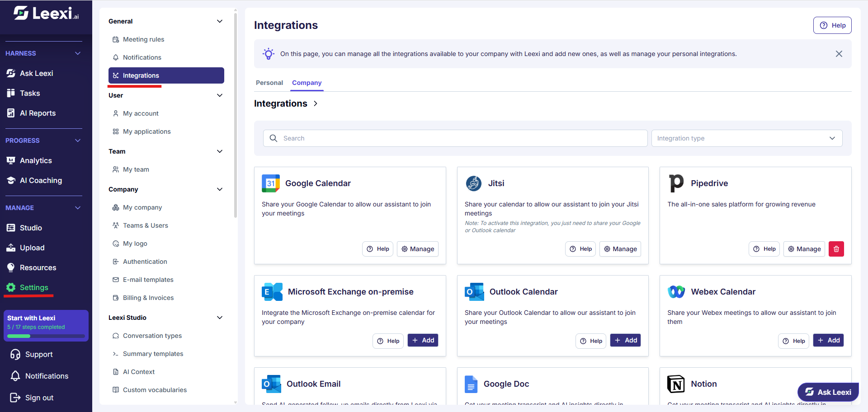Sign out of Leexi

point(32,398)
